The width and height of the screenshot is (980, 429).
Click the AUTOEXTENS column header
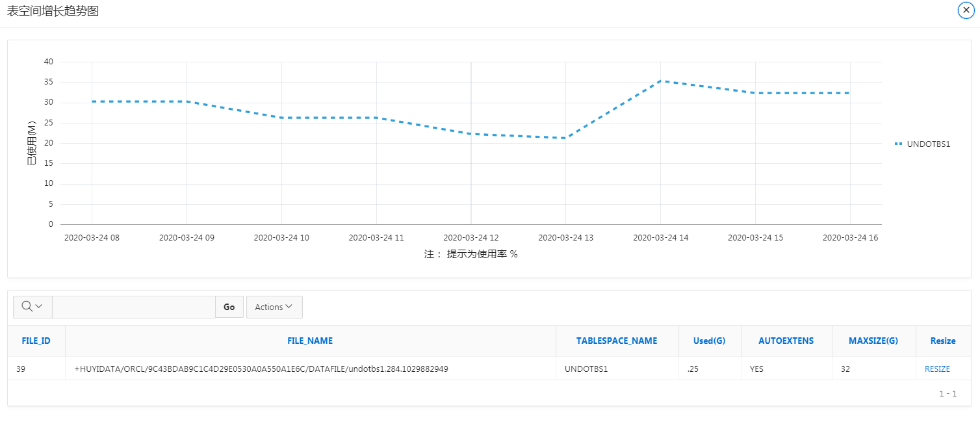pos(786,341)
